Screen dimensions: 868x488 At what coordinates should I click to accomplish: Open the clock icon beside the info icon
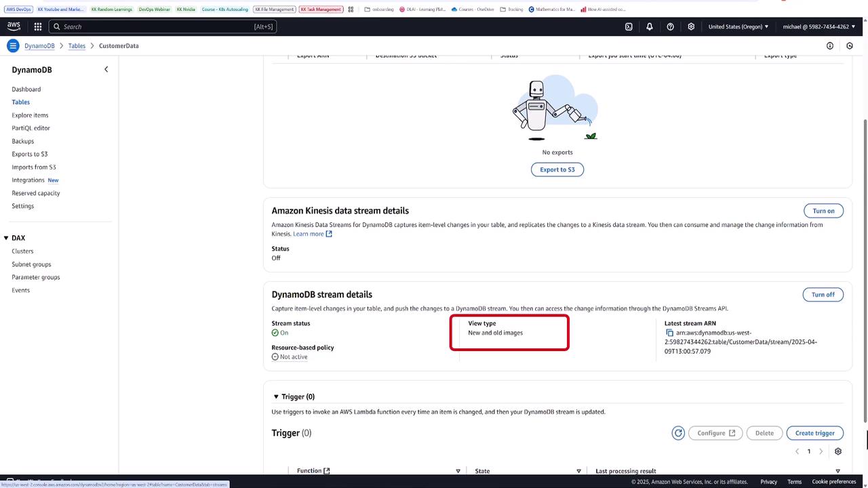(850, 45)
